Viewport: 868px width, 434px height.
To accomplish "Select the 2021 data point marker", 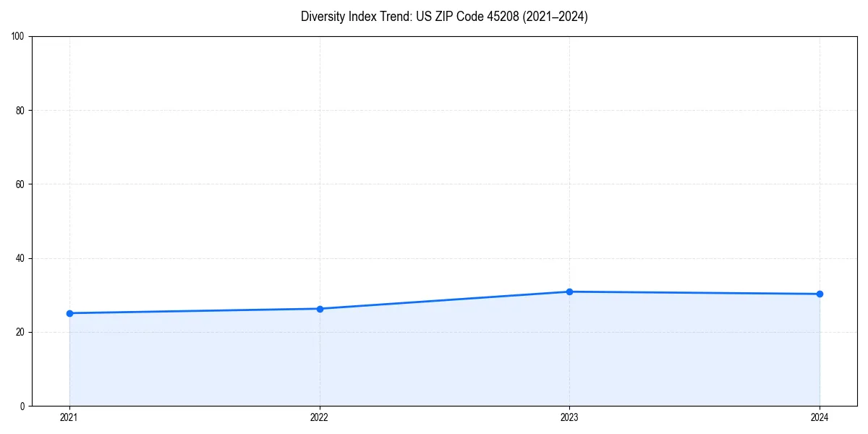I will [69, 312].
